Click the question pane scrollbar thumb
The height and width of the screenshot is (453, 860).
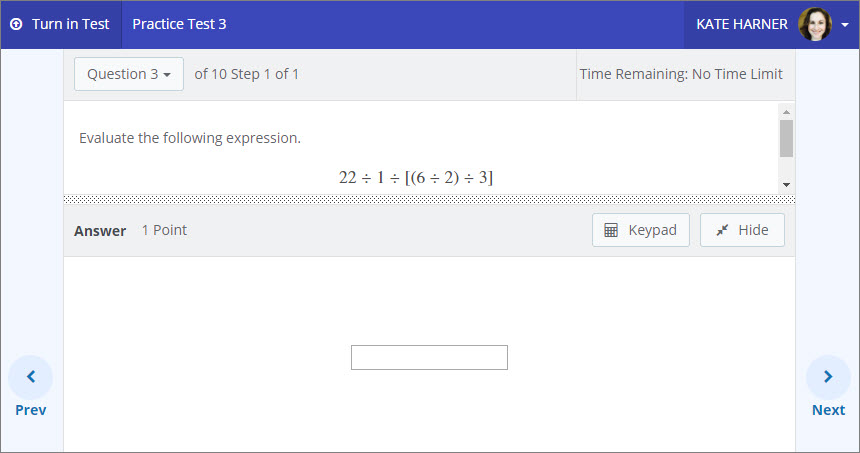pyautogui.click(x=786, y=138)
